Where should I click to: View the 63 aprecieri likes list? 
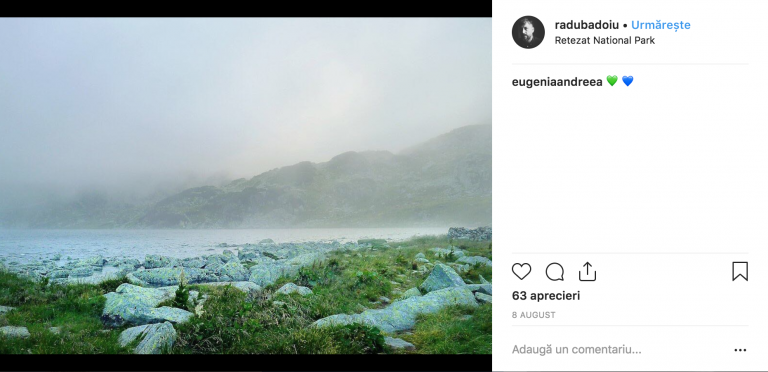click(x=546, y=296)
